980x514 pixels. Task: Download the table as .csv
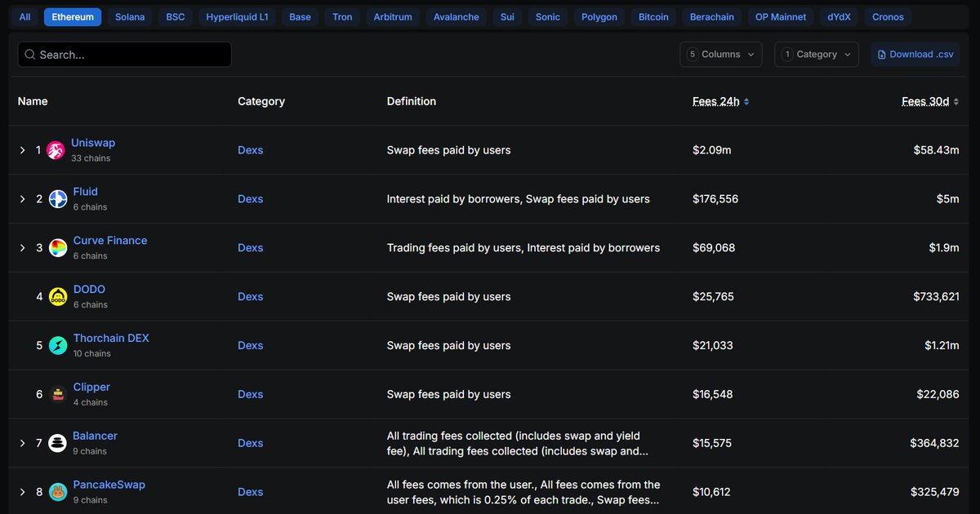[x=915, y=55]
